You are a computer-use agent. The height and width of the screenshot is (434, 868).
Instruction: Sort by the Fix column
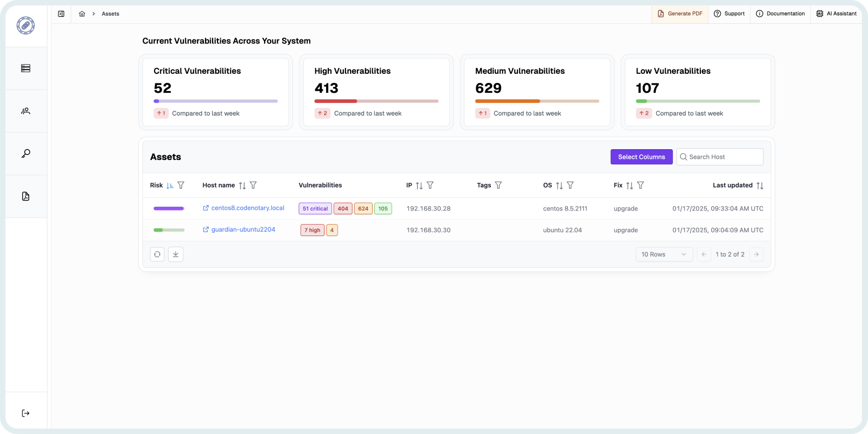630,186
